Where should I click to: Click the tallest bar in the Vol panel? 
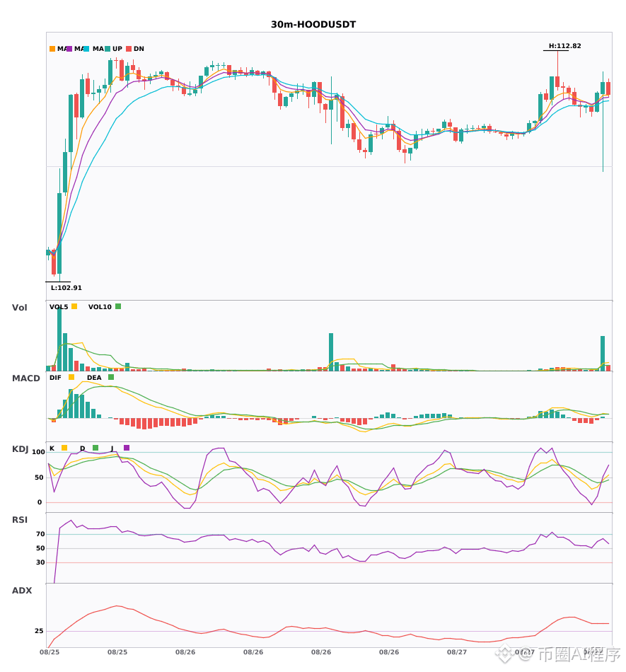tap(59, 339)
